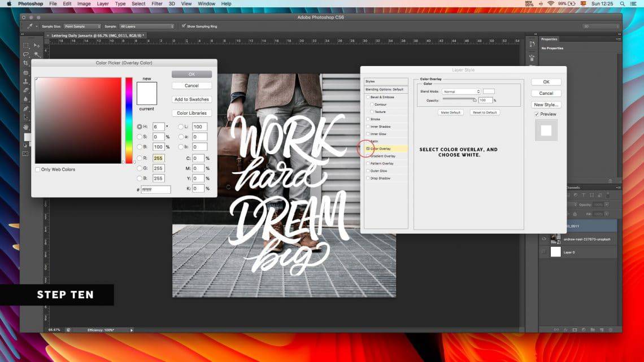This screenshot has height=362, width=644.
Task: Click the add layer mask icon
Action: (575, 330)
